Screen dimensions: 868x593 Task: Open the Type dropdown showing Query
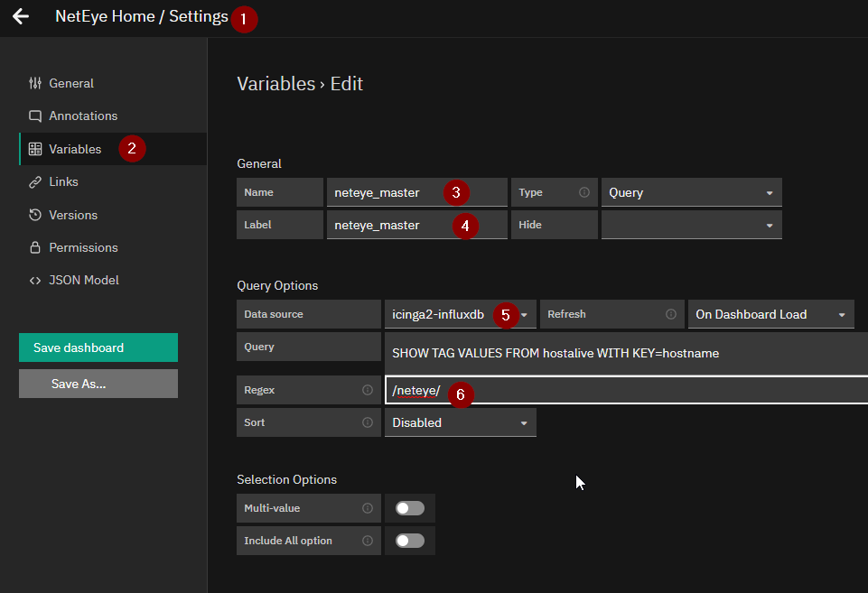coord(691,192)
